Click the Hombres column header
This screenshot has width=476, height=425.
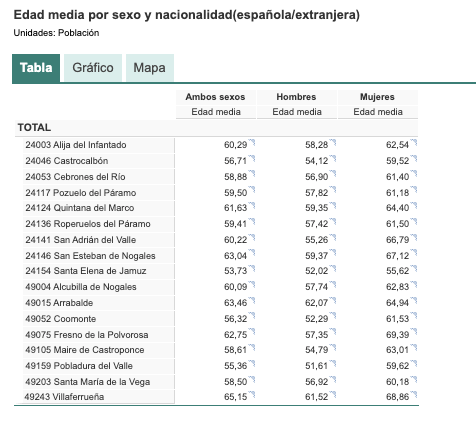pos(296,97)
